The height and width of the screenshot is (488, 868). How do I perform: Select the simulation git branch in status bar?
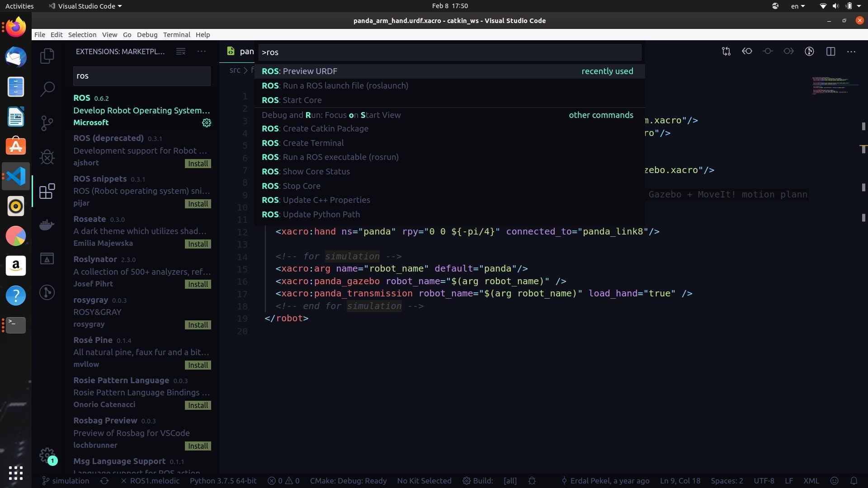tap(66, 481)
